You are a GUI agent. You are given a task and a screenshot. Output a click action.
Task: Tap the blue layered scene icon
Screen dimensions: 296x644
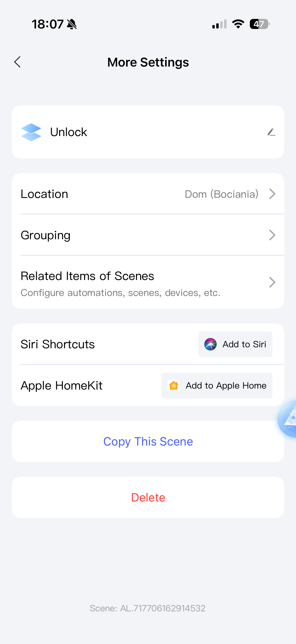tap(31, 132)
